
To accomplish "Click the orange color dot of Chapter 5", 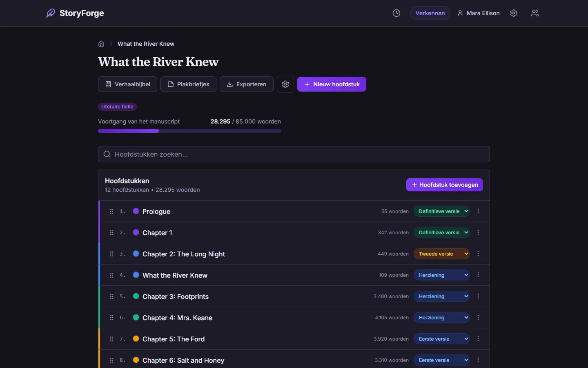I will pos(136,339).
